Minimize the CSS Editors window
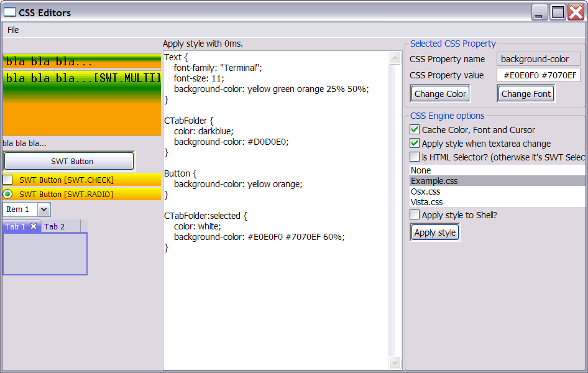588x373 pixels. coord(540,12)
